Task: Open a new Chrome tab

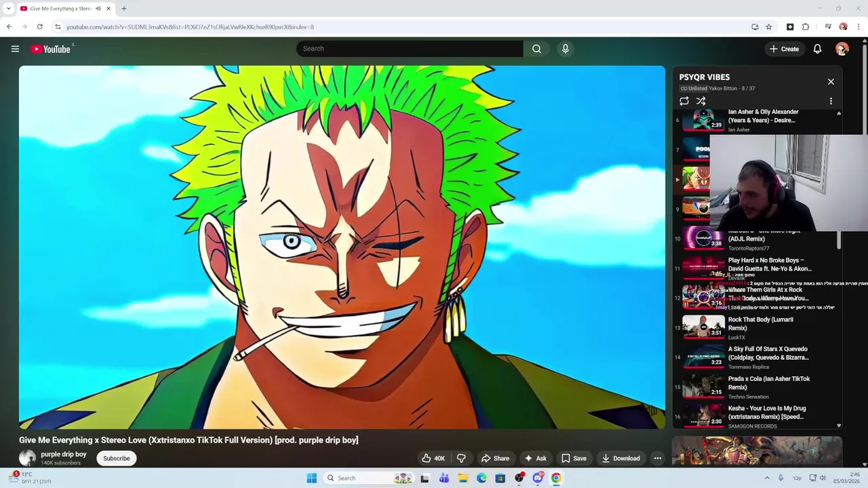Action: [x=123, y=8]
